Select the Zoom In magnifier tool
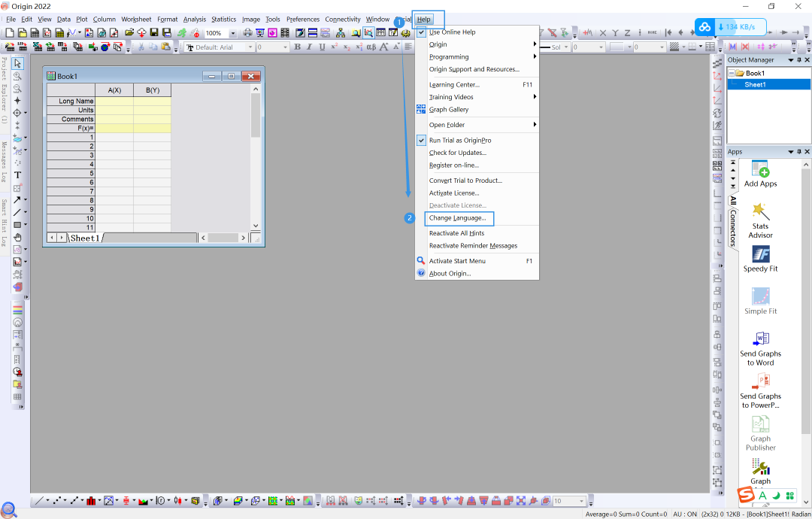Viewport: 812px width, 519px height. tap(17, 76)
